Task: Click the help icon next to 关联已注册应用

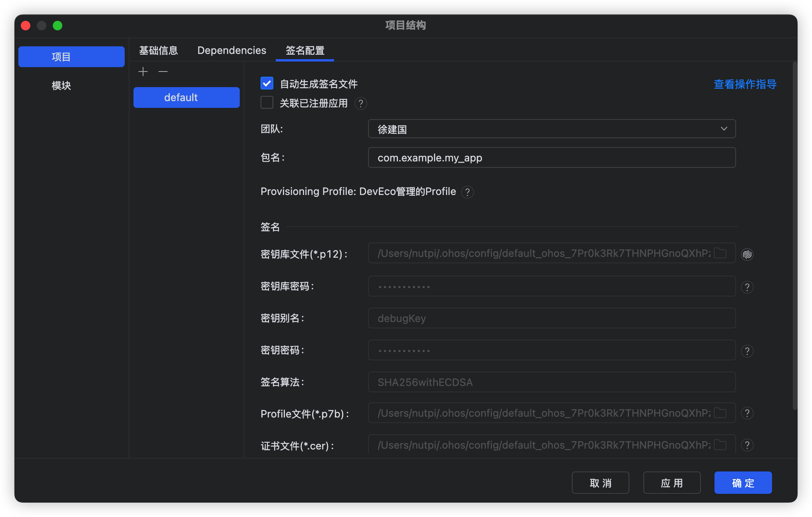Action: [x=360, y=103]
